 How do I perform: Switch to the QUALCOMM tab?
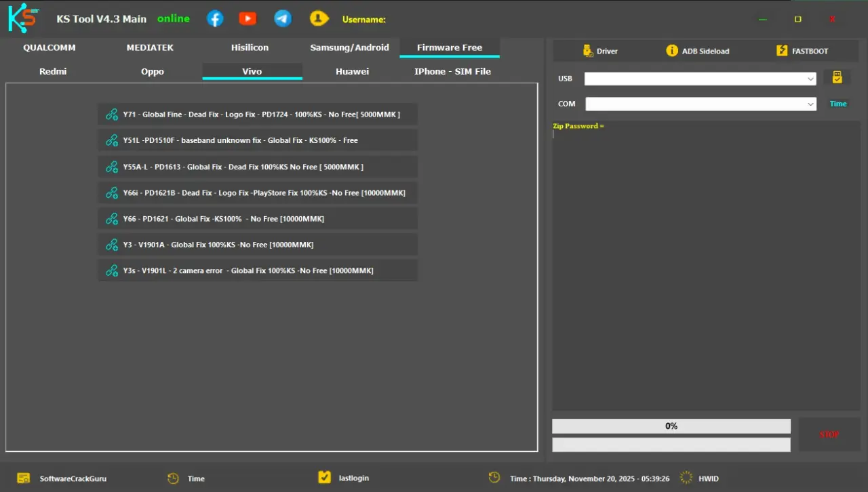50,47
